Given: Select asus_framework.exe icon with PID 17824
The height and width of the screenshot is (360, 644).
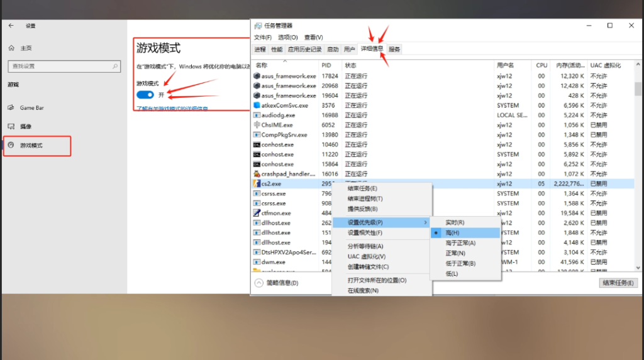Looking at the screenshot, I should (257, 76).
